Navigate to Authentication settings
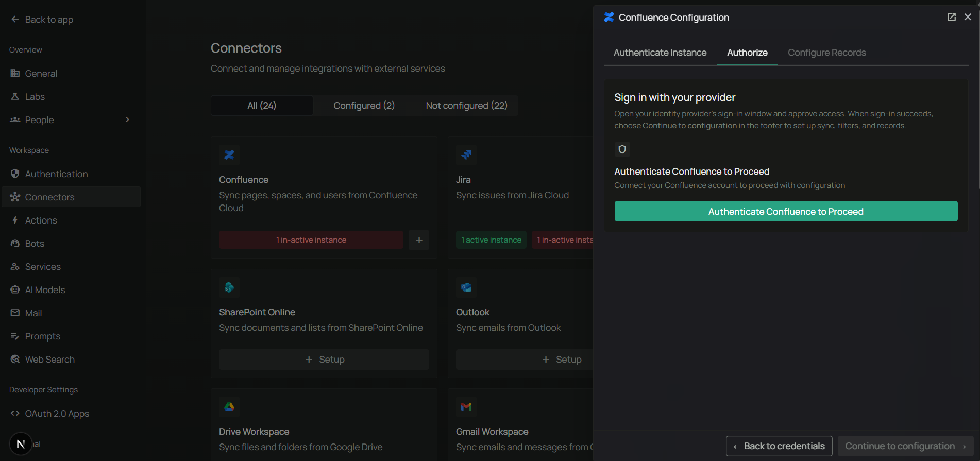The image size is (980, 461). pyautogui.click(x=71, y=174)
